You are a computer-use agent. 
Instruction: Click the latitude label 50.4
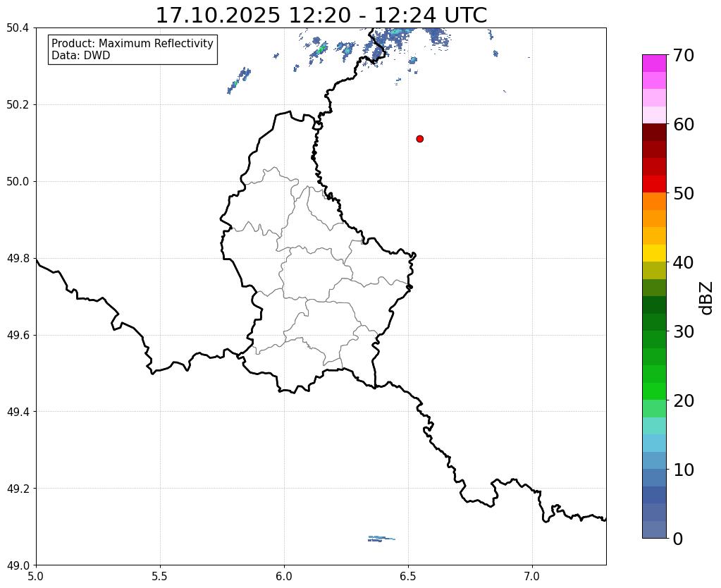point(18,28)
